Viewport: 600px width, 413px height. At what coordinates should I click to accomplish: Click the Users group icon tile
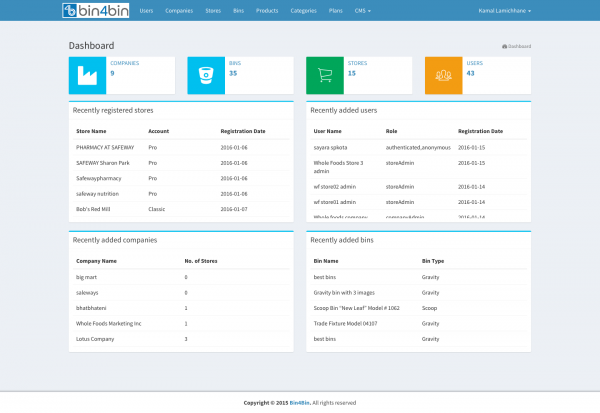click(x=444, y=75)
